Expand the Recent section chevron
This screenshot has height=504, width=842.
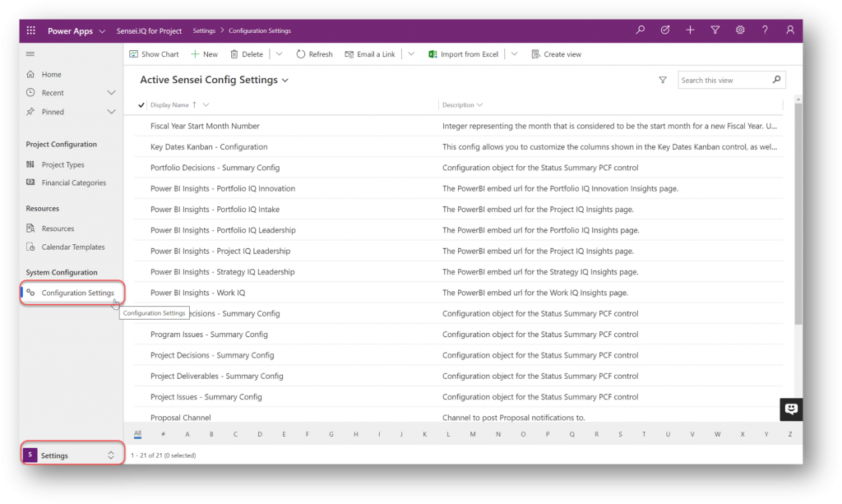pos(111,93)
